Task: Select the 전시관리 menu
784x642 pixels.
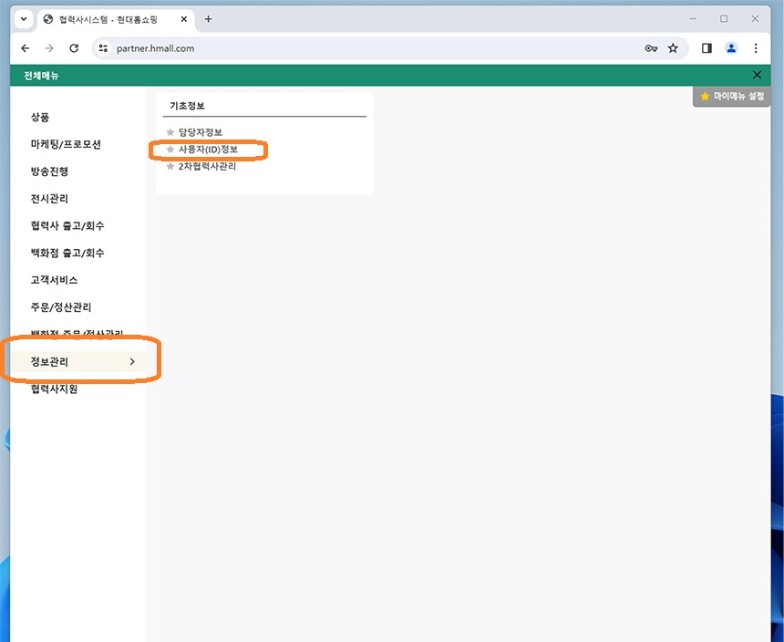Action: click(50, 198)
